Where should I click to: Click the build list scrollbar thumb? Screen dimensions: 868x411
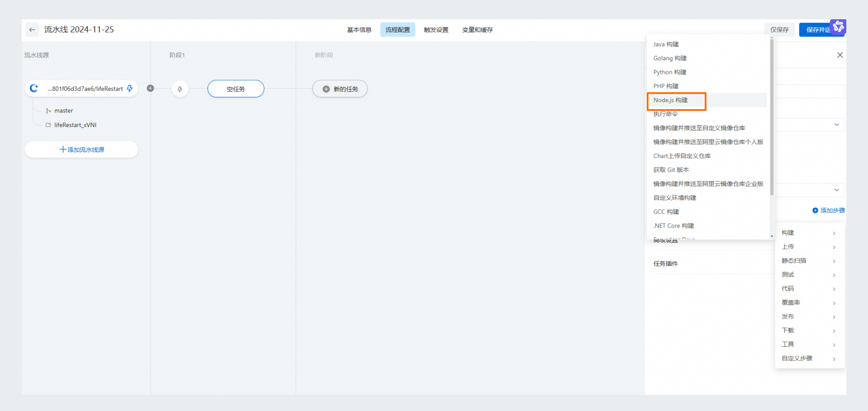coord(772,117)
